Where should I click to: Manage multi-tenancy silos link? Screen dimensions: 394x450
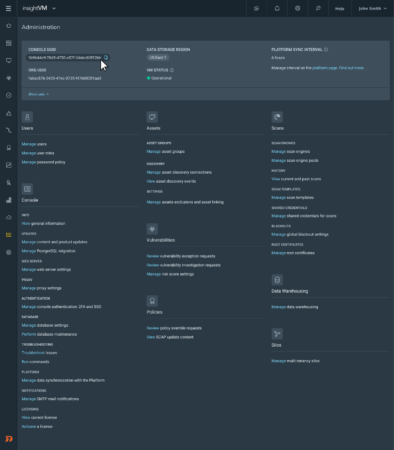coord(295,361)
